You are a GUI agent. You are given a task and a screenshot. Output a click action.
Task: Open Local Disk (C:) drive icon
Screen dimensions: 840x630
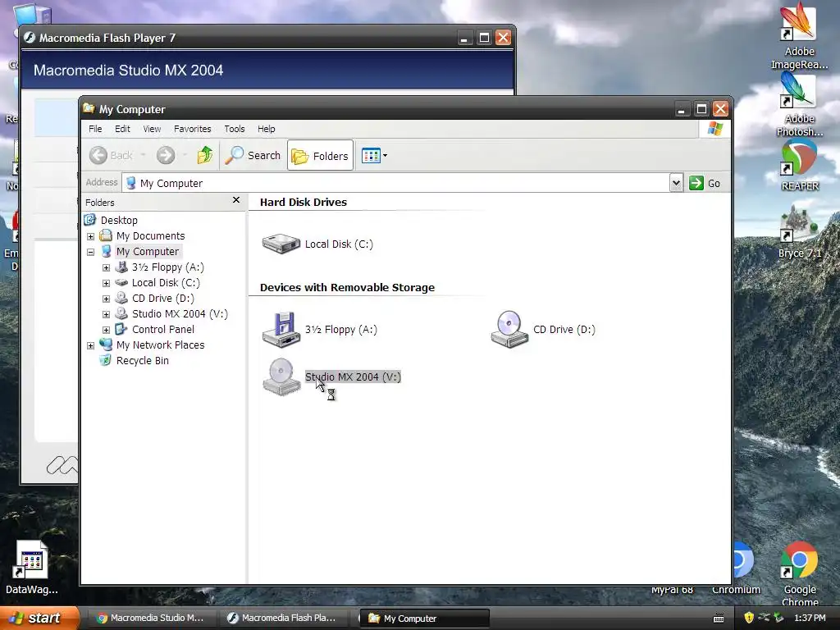[x=281, y=244]
